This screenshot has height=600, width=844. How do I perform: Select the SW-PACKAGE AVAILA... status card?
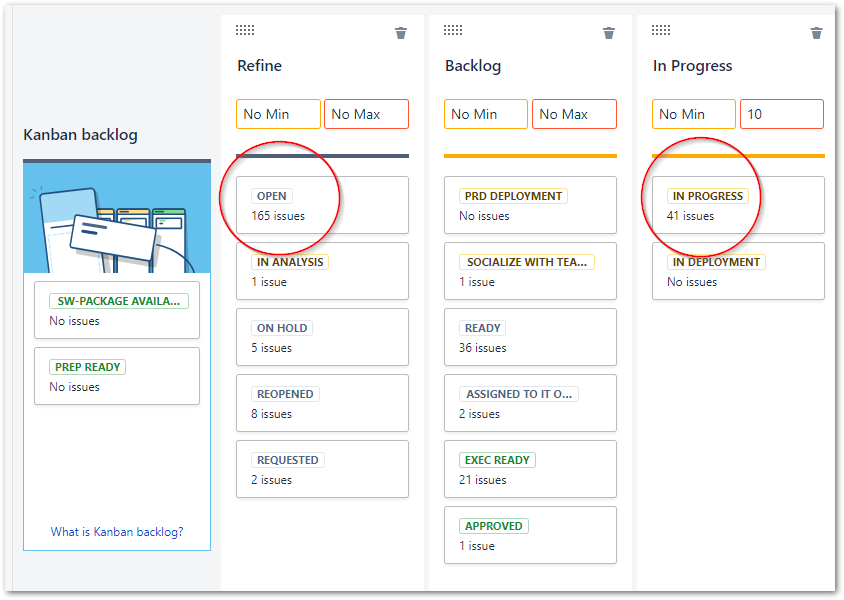[117, 310]
